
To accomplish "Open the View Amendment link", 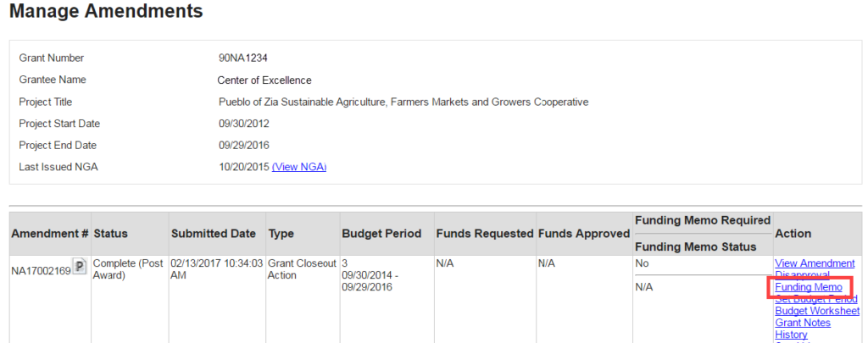I will [x=814, y=263].
